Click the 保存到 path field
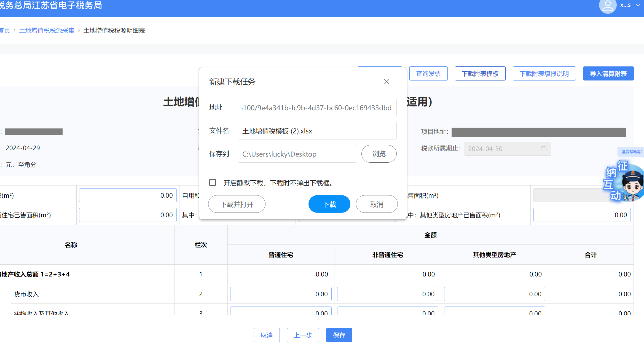Image resolution: width=644 pixels, height=344 pixels. [x=297, y=154]
